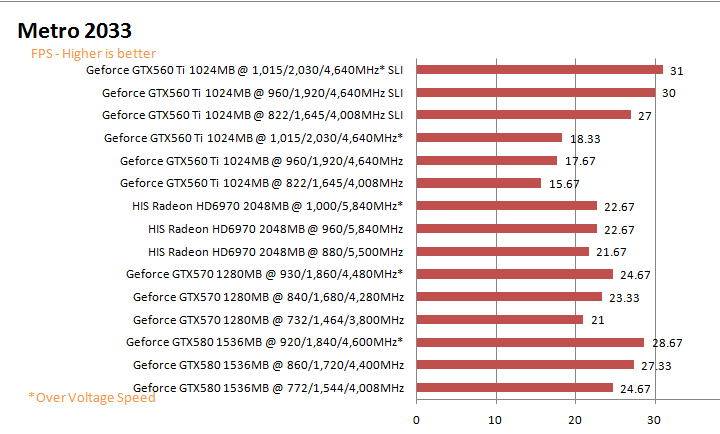Click the data value 17.67
The height and width of the screenshot is (434, 720).
[580, 161]
